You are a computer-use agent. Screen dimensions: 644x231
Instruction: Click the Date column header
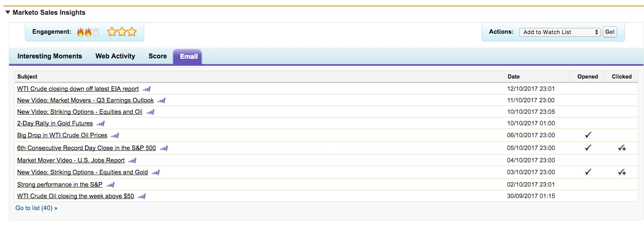coord(538,76)
